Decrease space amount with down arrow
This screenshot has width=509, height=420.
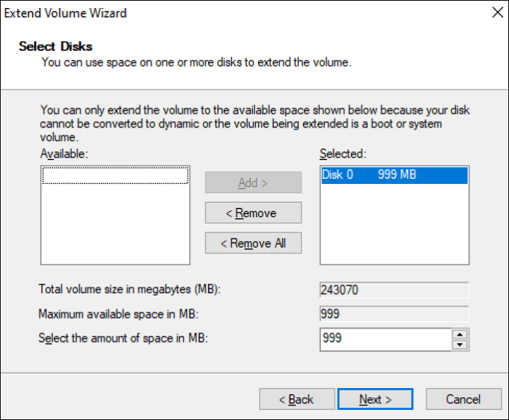(460, 344)
